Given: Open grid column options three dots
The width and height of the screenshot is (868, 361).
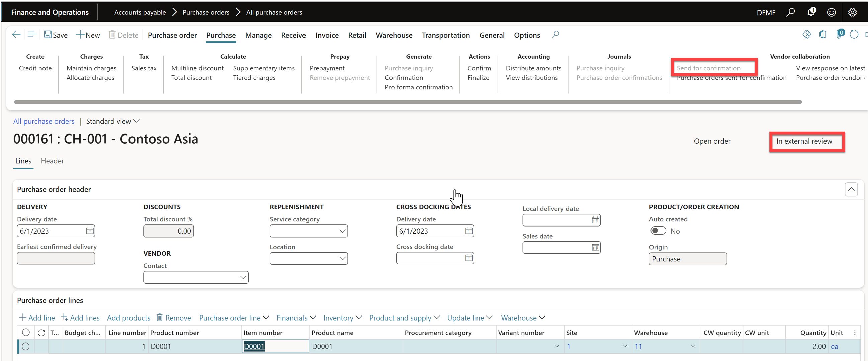Looking at the screenshot, I should 855,332.
